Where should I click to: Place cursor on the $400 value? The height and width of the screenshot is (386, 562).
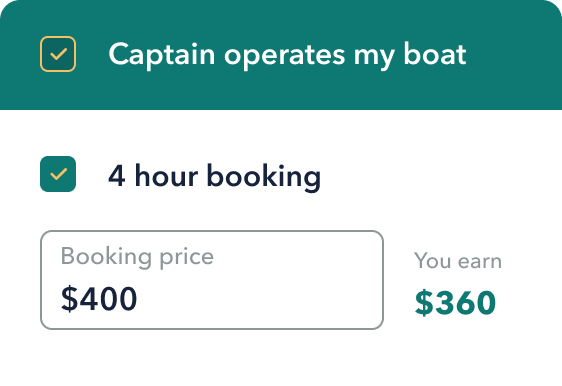[99, 299]
